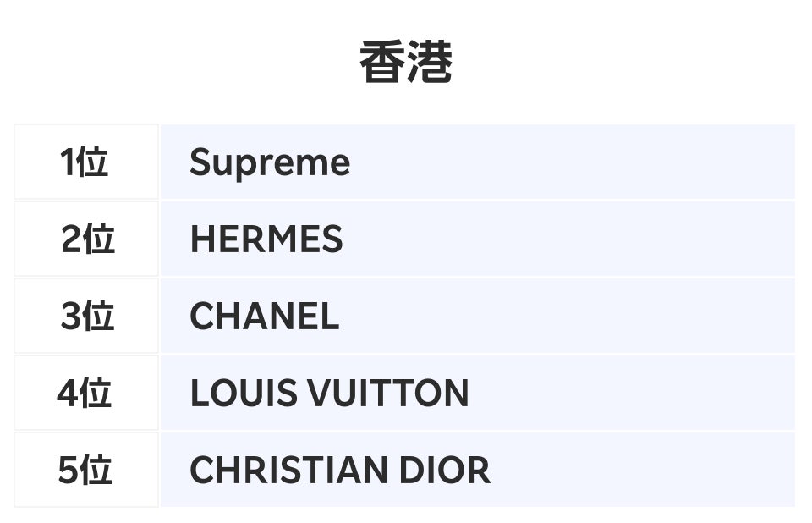
Task: Click the word VUITTON in fourth row
Action: 387,394
